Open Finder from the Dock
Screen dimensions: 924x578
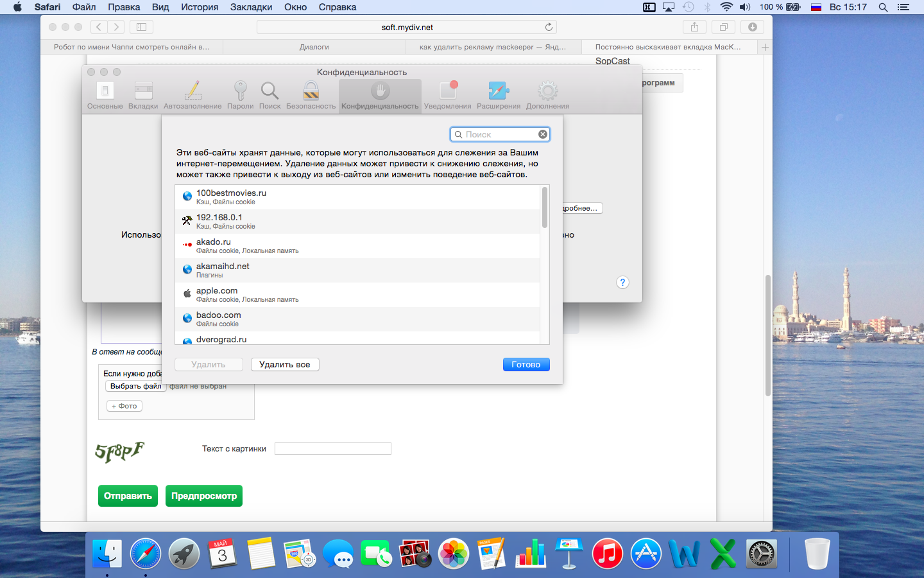pyautogui.click(x=107, y=554)
